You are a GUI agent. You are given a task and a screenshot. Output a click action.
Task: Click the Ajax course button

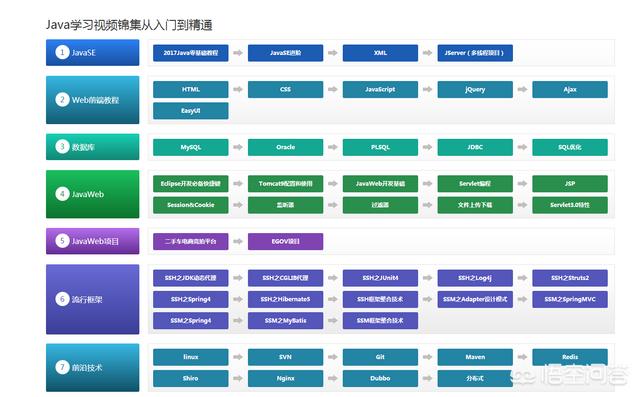click(x=570, y=89)
